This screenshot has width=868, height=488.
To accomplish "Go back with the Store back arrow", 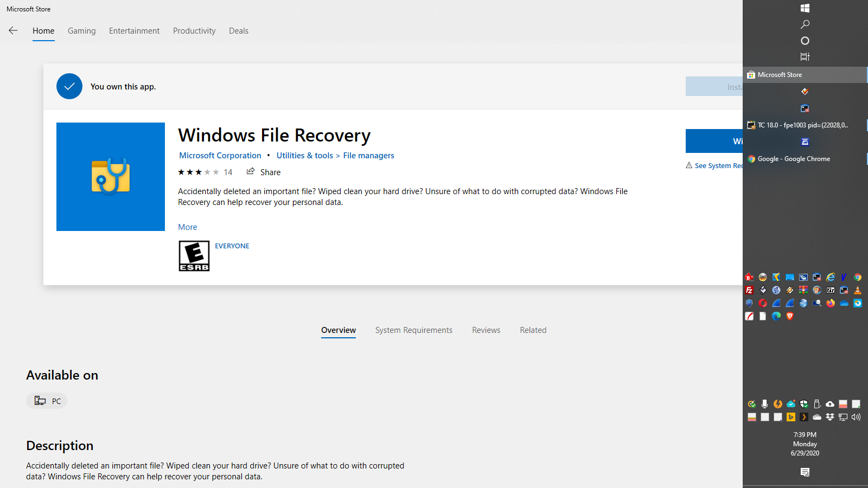I will pos(13,30).
